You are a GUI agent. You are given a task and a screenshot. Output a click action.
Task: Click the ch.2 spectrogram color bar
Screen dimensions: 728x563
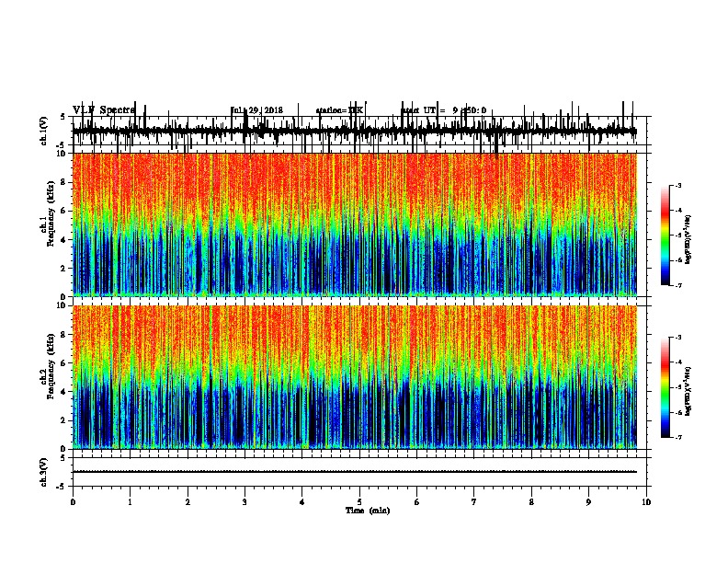click(665, 387)
